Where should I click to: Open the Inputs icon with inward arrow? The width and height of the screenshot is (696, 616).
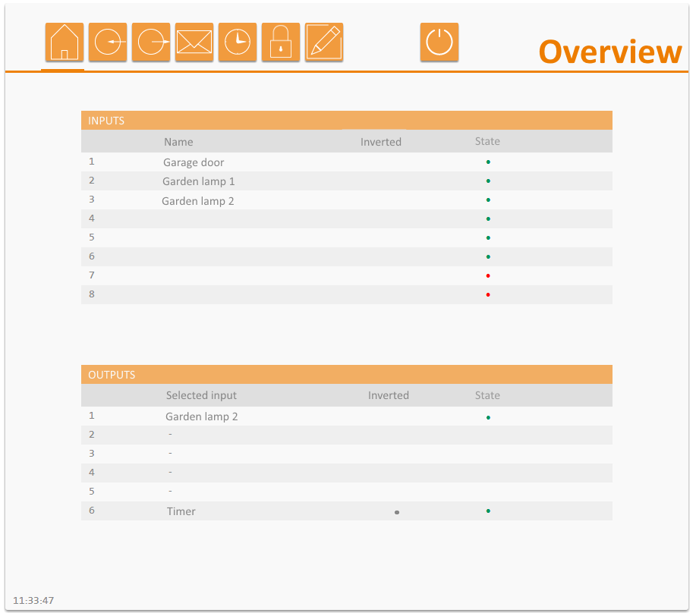[108, 42]
